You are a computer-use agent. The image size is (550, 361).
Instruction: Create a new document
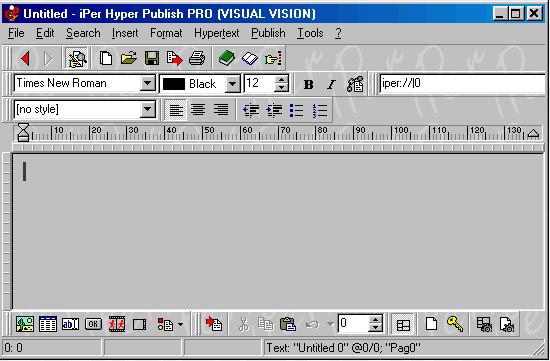(x=106, y=58)
